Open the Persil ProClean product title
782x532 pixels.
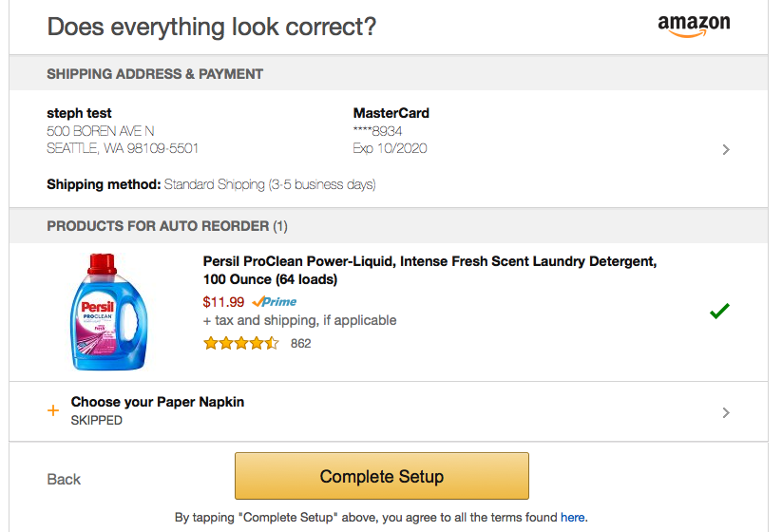[x=429, y=270]
